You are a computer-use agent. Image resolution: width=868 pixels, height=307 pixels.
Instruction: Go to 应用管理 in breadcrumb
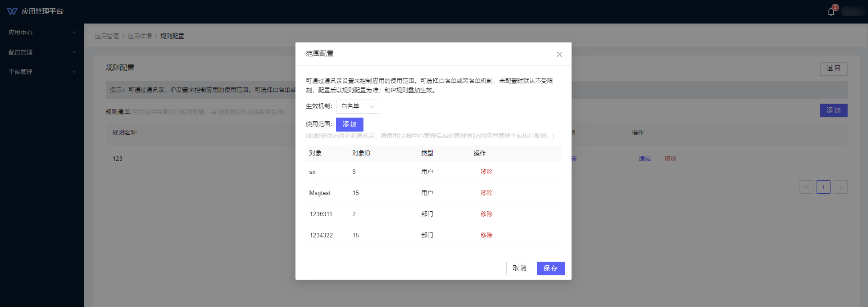(107, 36)
